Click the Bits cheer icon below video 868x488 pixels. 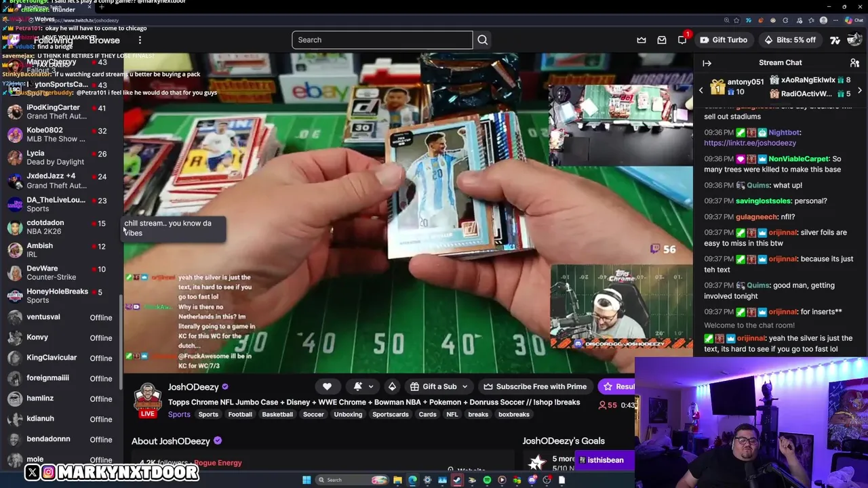392,386
